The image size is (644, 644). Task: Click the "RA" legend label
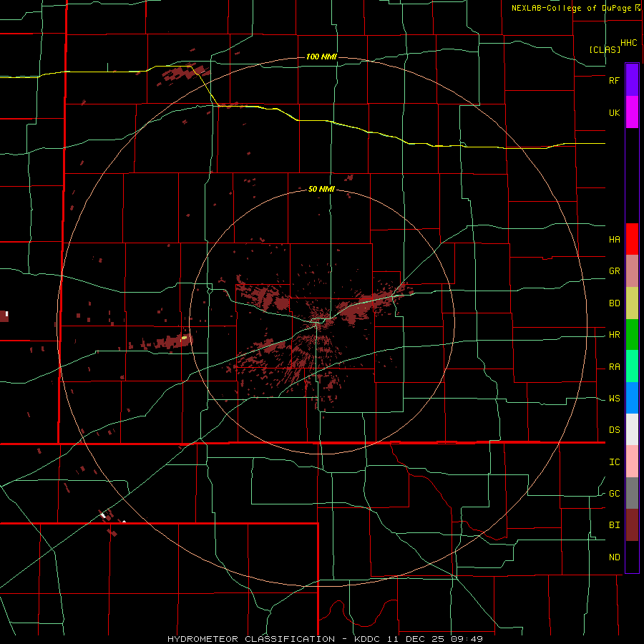614,367
